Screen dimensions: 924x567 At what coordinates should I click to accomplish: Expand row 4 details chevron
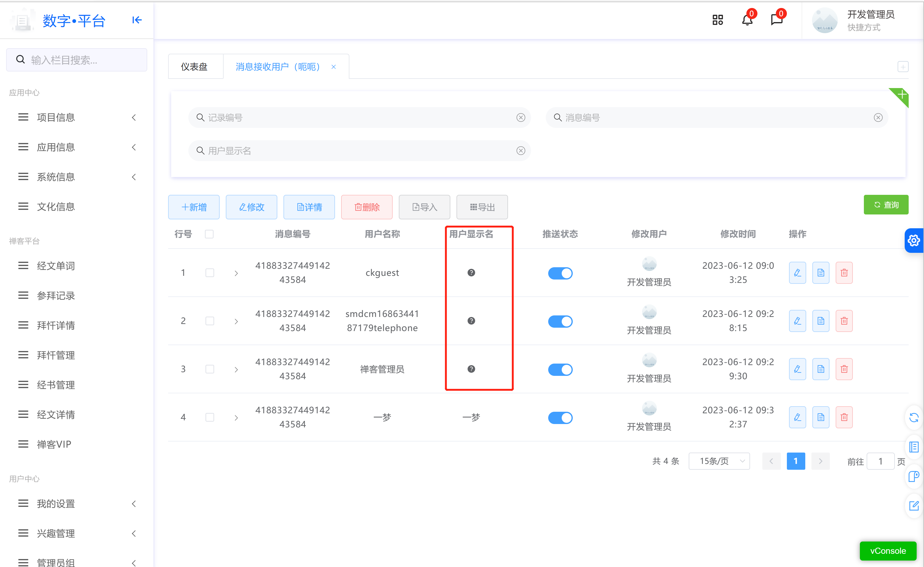tap(236, 418)
